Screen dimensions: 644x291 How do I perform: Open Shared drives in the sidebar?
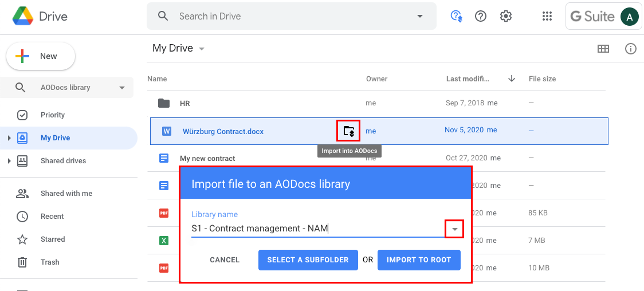tap(63, 161)
